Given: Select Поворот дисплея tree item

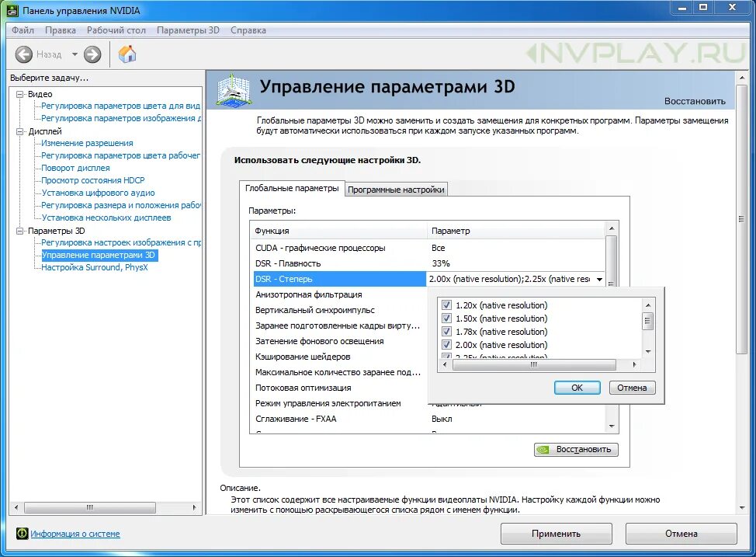Looking at the screenshot, I should click(76, 168).
